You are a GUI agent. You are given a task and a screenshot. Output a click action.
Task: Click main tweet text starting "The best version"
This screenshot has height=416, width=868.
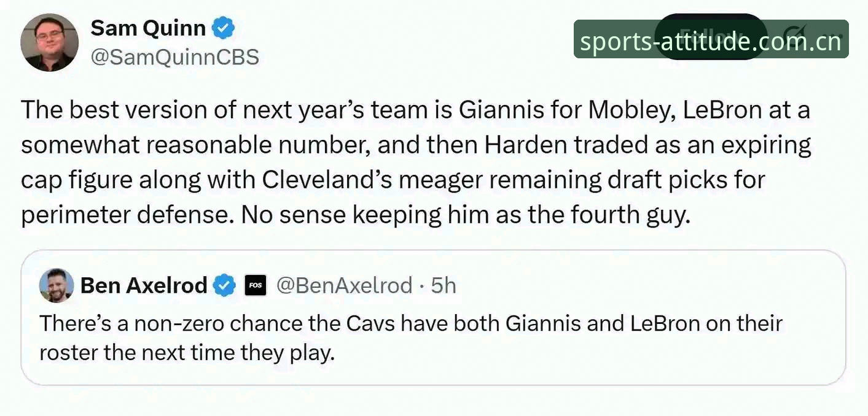[416, 163]
